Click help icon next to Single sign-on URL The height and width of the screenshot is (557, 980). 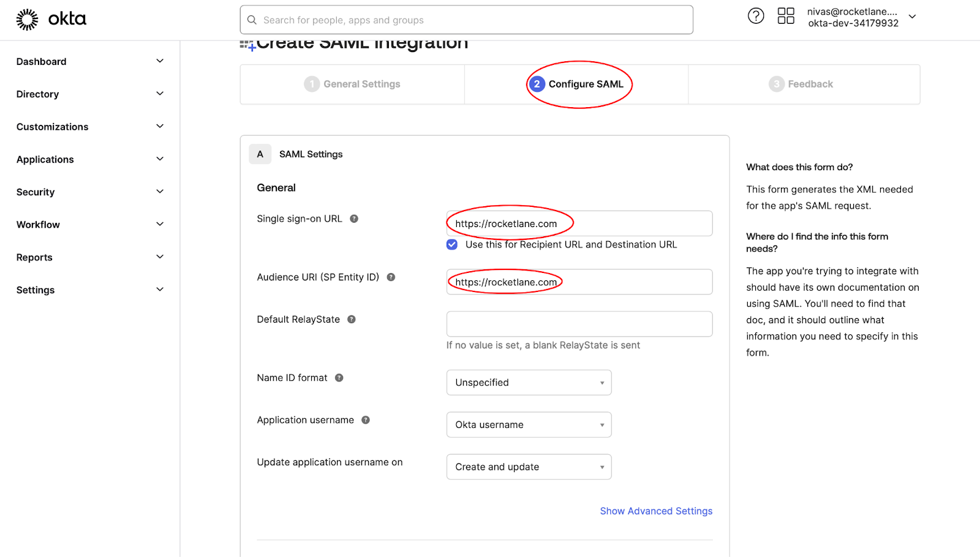(x=354, y=219)
